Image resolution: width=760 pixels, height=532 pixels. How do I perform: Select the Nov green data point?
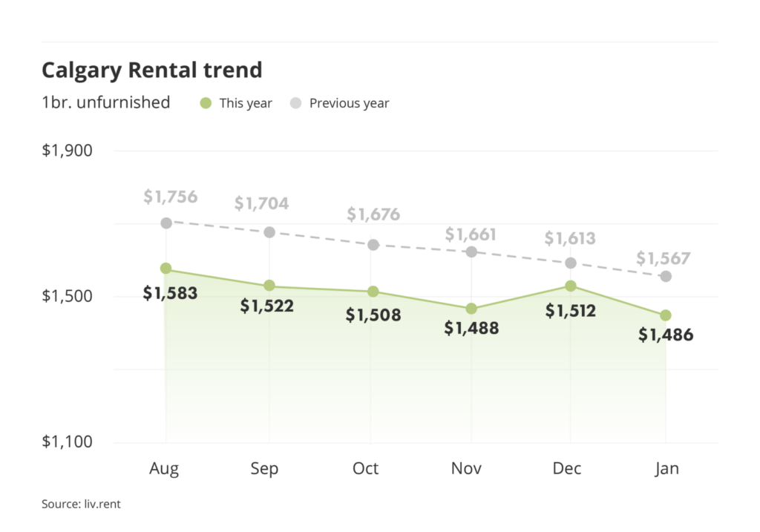point(472,309)
